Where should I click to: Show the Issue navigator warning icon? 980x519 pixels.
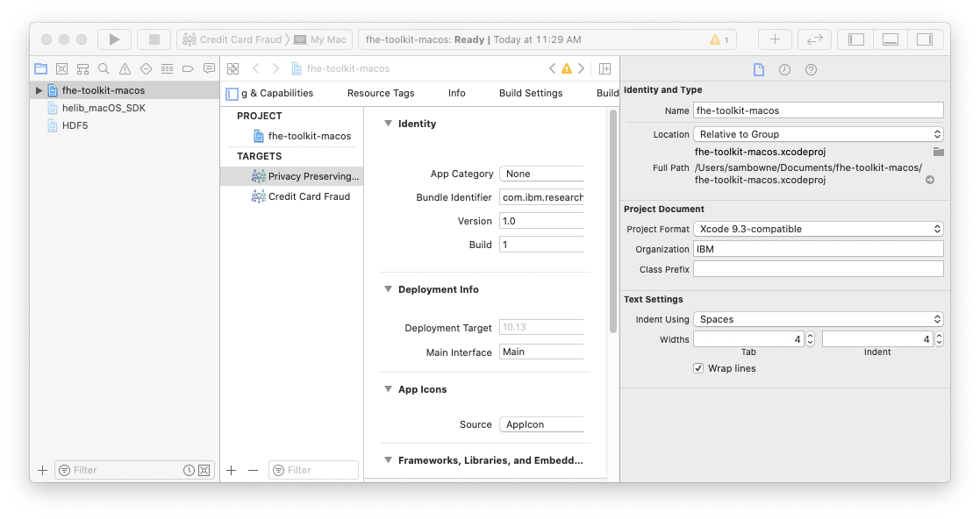coord(125,68)
